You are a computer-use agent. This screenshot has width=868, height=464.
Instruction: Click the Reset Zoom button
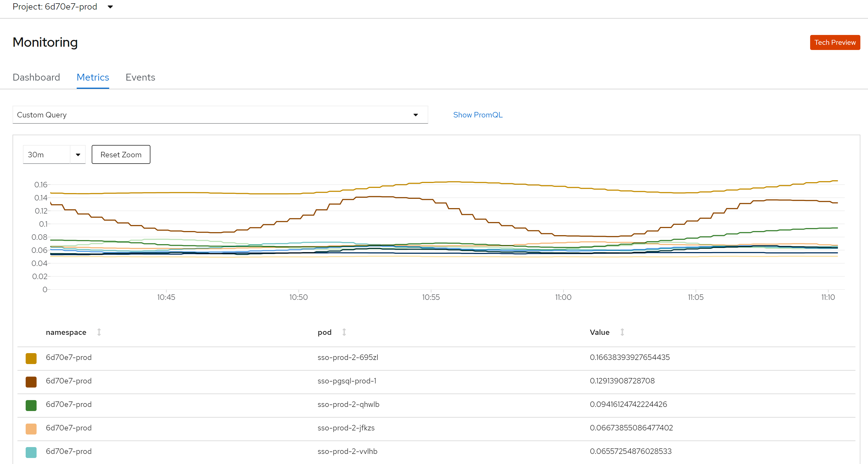click(121, 155)
